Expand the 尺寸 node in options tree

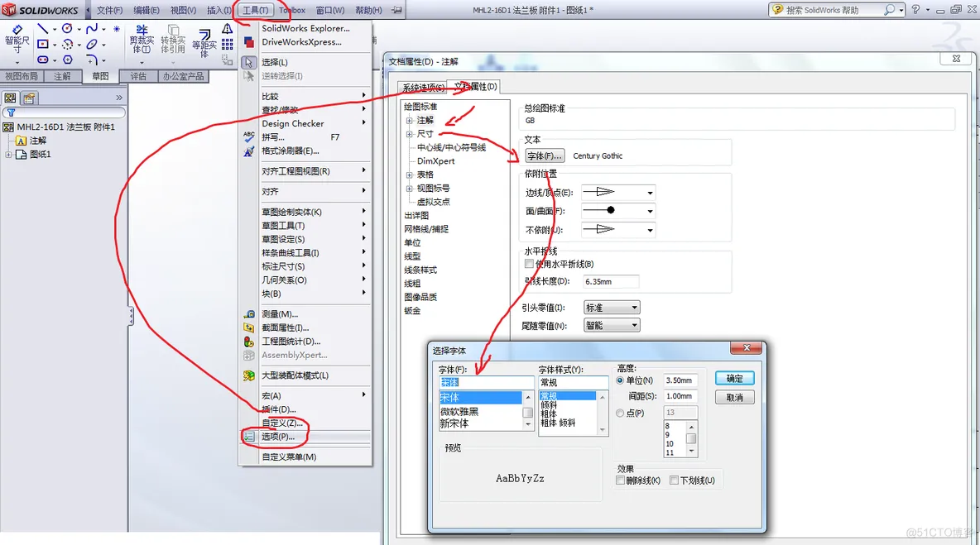click(410, 134)
